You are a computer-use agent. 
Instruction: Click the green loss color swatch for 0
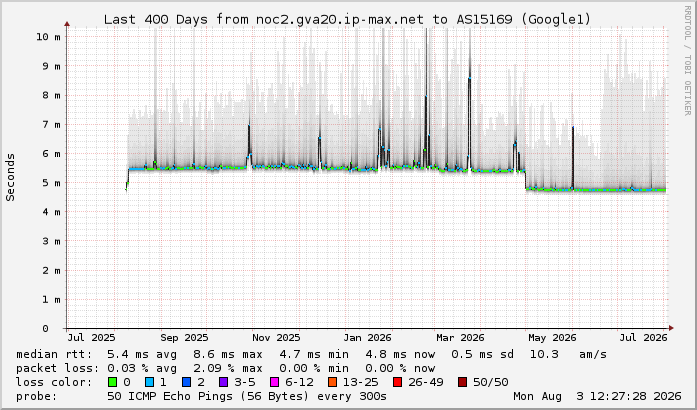(x=112, y=382)
